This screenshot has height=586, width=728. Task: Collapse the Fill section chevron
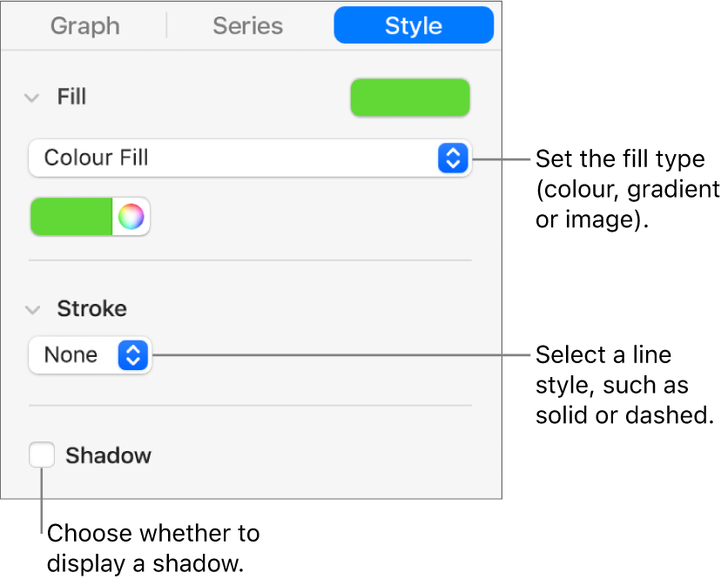tap(32, 97)
